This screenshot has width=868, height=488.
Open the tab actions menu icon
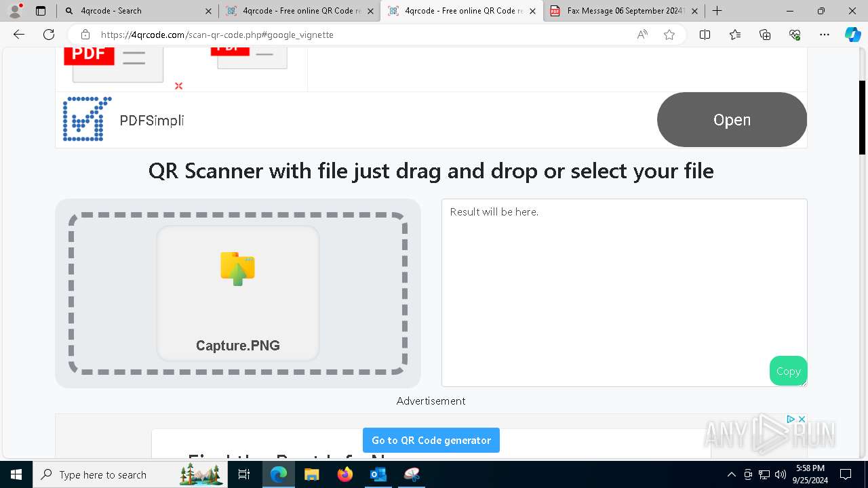click(x=41, y=11)
